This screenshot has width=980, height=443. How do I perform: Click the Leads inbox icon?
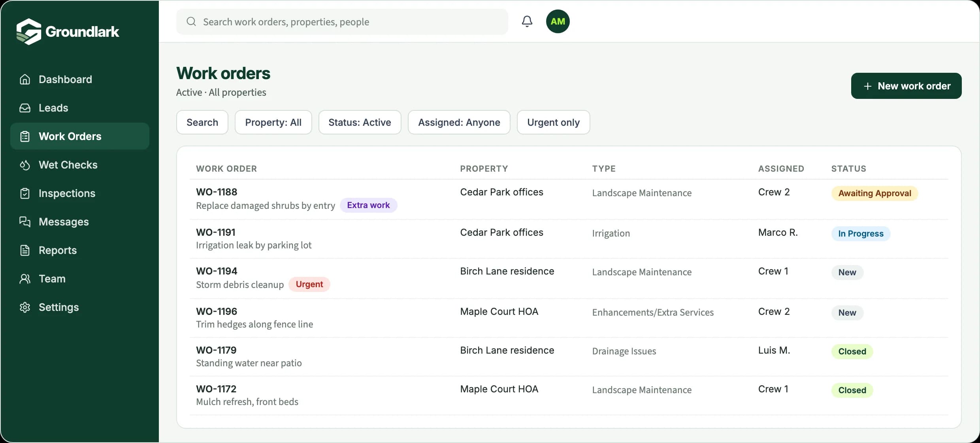tap(25, 108)
